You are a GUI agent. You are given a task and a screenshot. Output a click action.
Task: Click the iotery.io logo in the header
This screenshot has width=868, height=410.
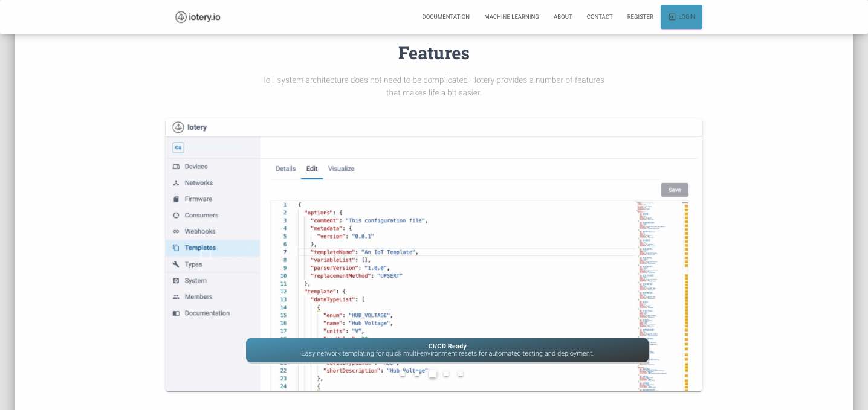click(198, 17)
